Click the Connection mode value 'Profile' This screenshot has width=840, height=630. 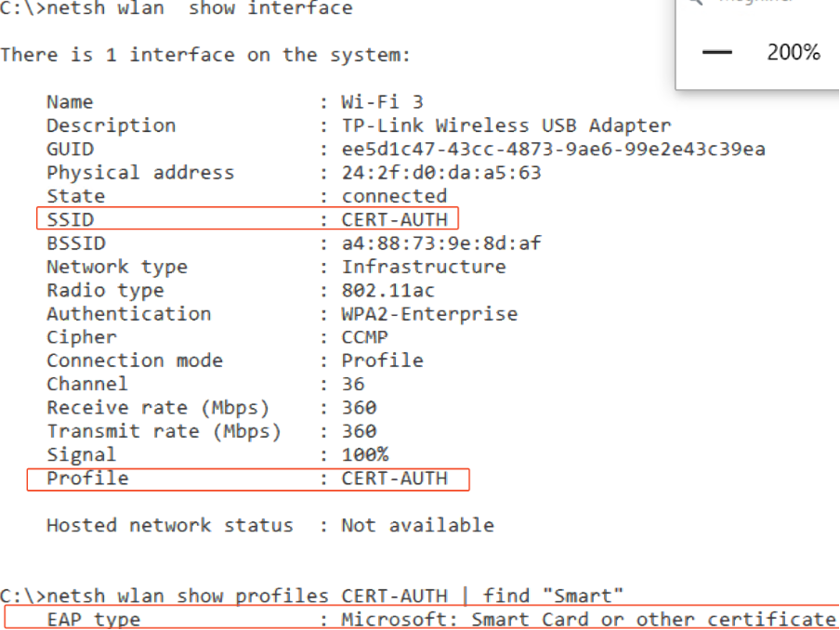click(383, 361)
